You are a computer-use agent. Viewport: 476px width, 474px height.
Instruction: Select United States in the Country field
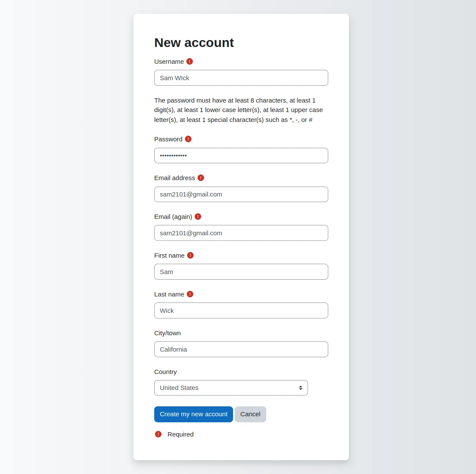tap(231, 387)
